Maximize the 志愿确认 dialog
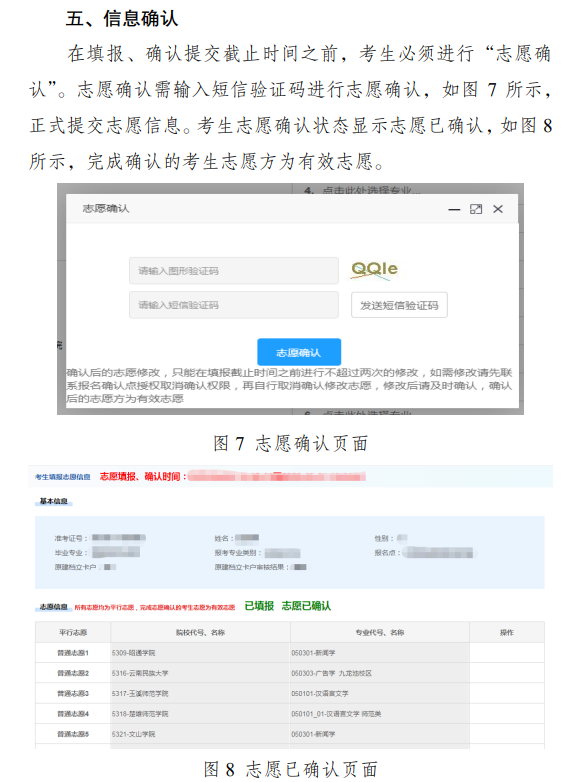The height and width of the screenshot is (782, 586). [476, 209]
